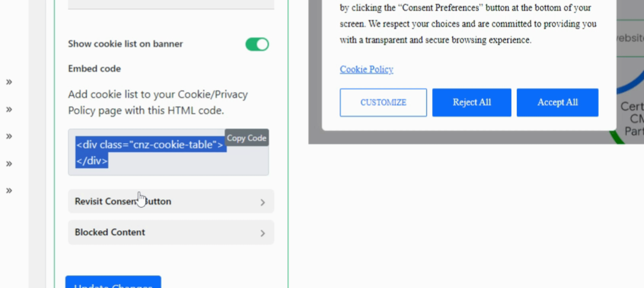Image resolution: width=644 pixels, height=288 pixels.
Task: Expand the Revisit Consent Button section
Action: 171,201
